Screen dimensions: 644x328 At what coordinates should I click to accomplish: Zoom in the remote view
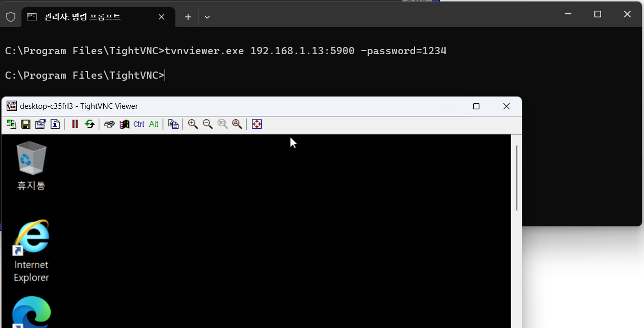point(193,124)
